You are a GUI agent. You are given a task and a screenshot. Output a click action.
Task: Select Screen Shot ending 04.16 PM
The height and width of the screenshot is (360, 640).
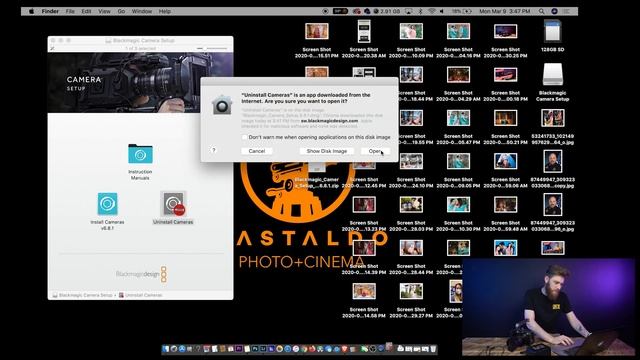(x=458, y=31)
